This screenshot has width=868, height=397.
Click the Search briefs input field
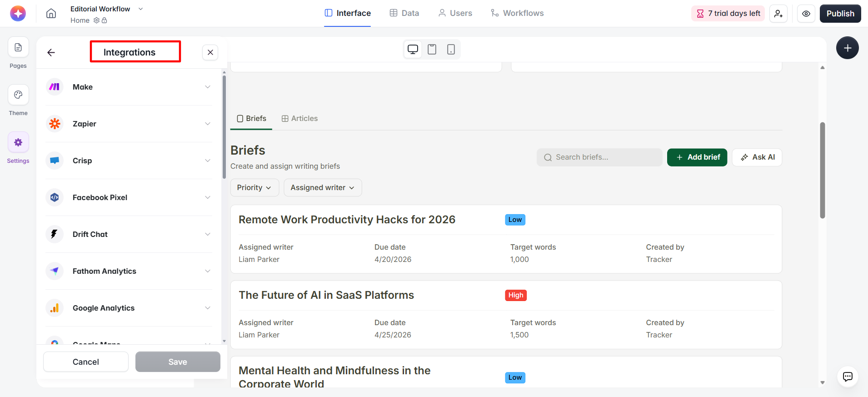tap(599, 157)
